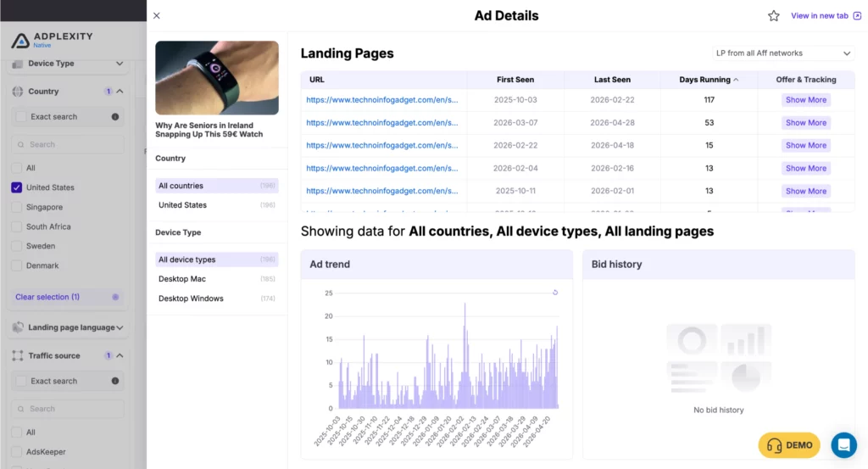The height and width of the screenshot is (469, 868).
Task: Click the Bid history panel header
Action: [719, 264]
